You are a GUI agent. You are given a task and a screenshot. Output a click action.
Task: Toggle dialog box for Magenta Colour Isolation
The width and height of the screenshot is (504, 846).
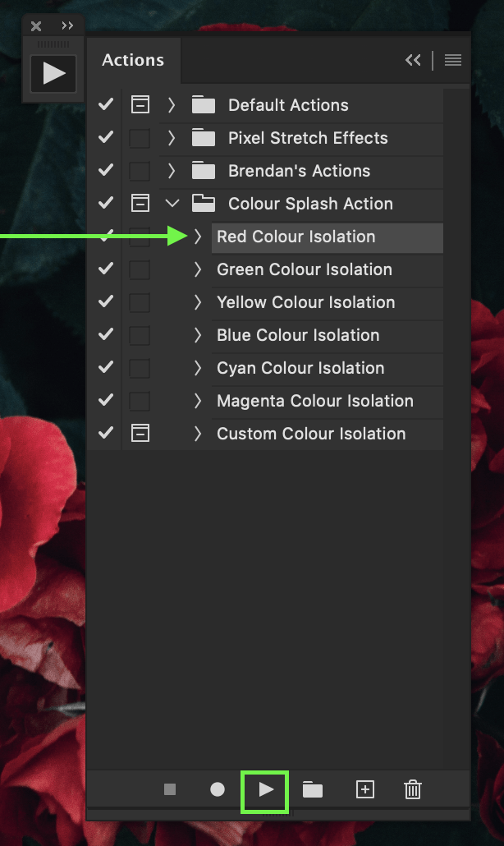click(140, 401)
